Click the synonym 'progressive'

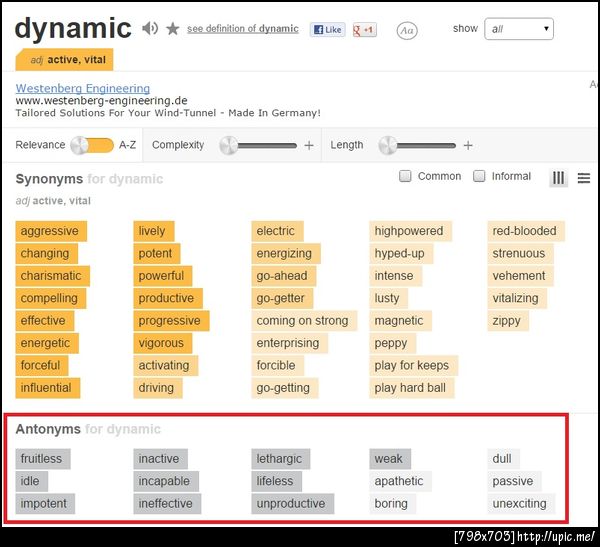coord(171,320)
